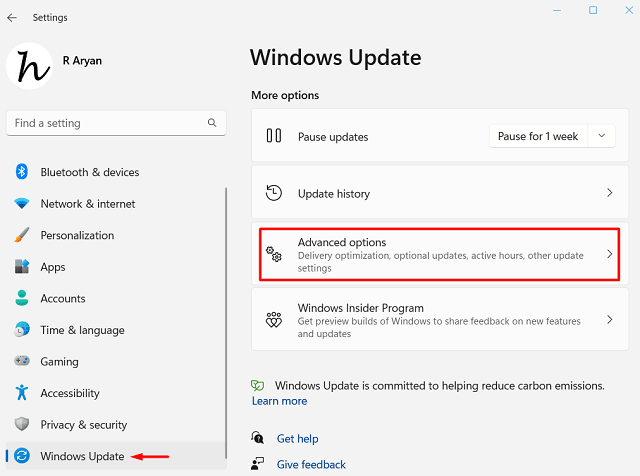The width and height of the screenshot is (640, 476).
Task: Open the Give feedback link
Action: point(311,465)
